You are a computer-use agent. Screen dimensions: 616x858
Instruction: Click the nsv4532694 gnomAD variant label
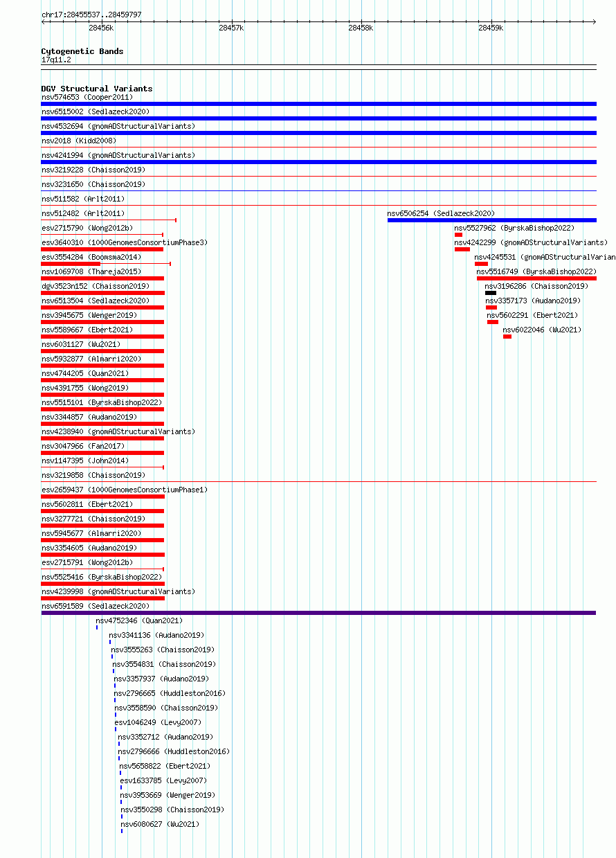(x=118, y=126)
